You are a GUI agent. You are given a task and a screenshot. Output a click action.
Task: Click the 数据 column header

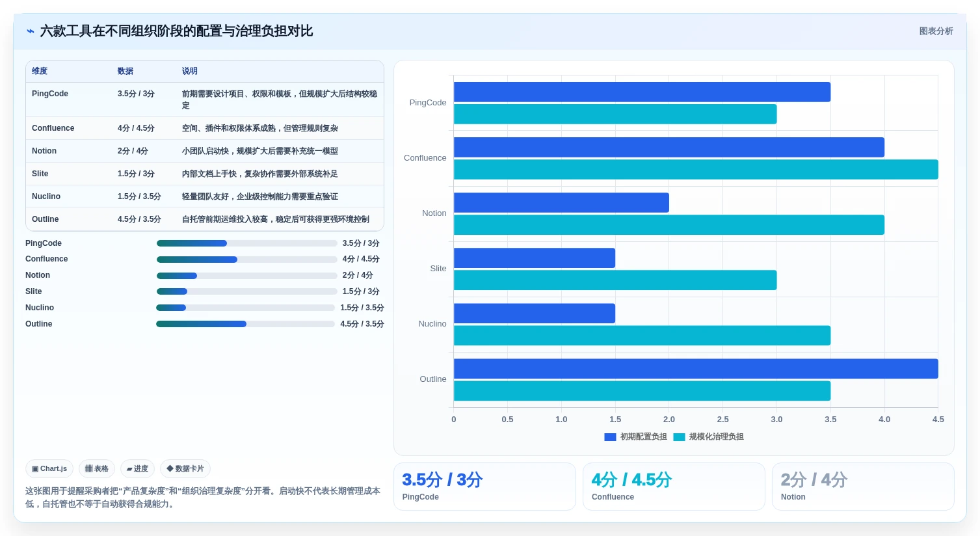[126, 71]
